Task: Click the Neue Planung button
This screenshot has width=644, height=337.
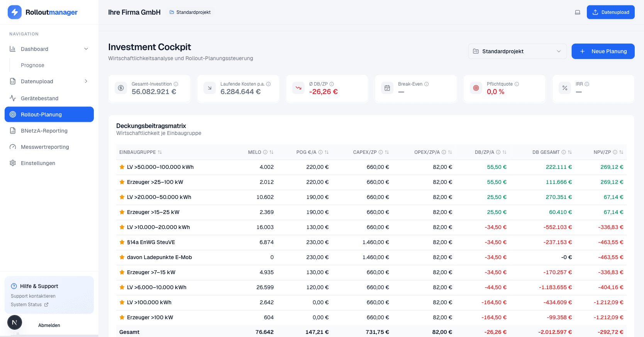Action: click(603, 51)
